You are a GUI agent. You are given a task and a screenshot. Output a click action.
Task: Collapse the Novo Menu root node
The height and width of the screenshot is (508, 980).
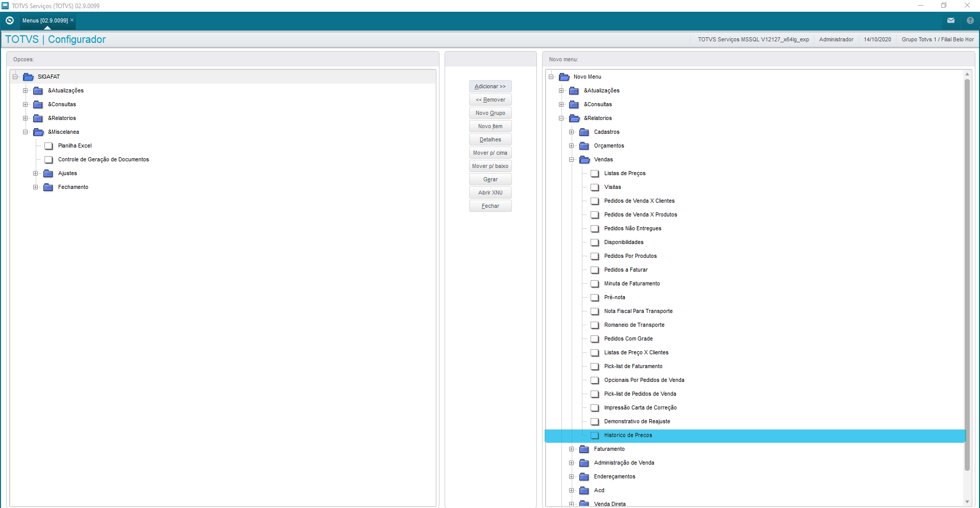pyautogui.click(x=551, y=77)
